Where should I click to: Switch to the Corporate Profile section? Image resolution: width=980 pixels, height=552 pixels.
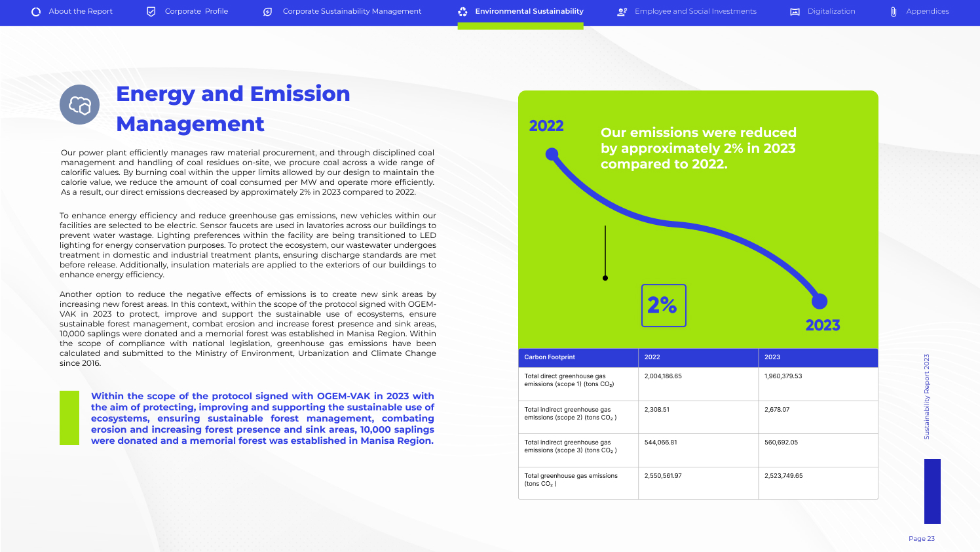pos(197,11)
